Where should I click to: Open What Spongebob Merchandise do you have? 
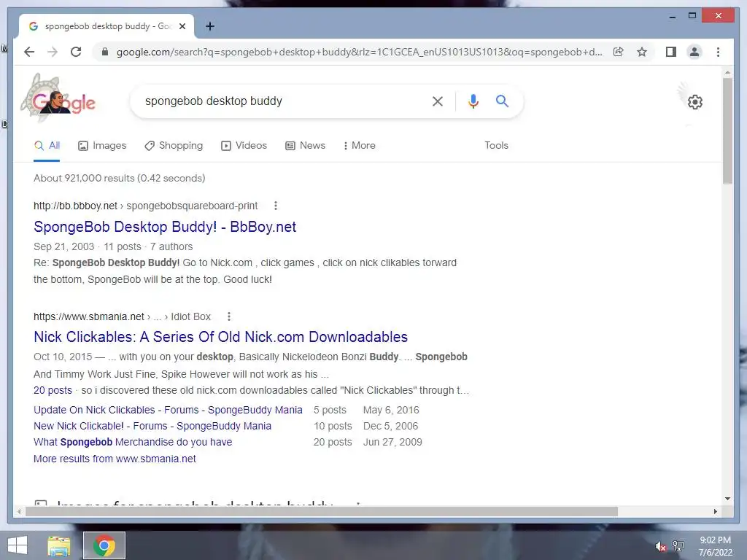[x=133, y=443]
